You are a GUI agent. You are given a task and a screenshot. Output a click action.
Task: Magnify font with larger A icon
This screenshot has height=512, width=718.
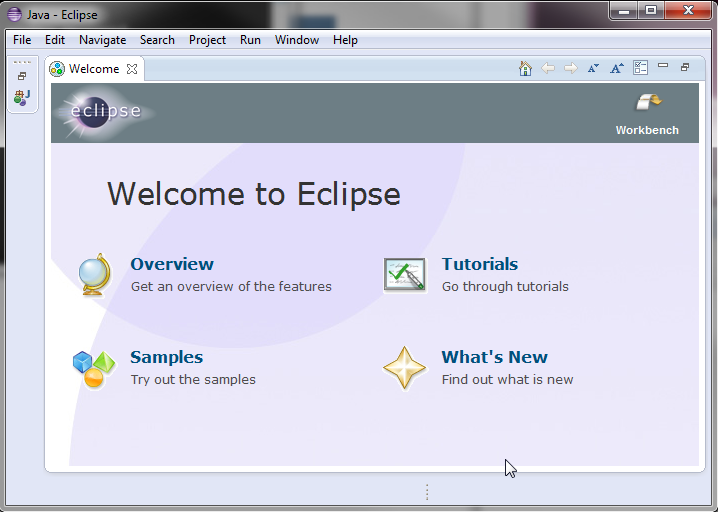(617, 68)
